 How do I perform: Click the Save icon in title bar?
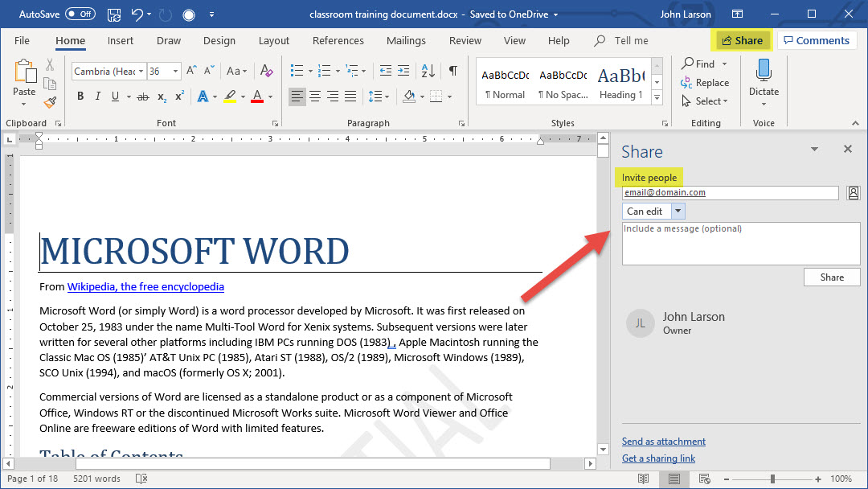pyautogui.click(x=114, y=14)
